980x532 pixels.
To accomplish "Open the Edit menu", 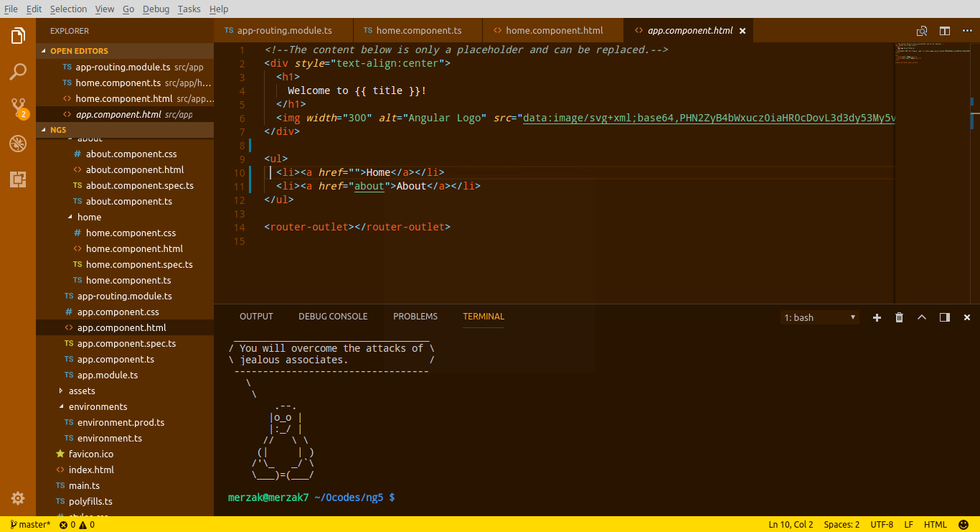I will [x=34, y=9].
